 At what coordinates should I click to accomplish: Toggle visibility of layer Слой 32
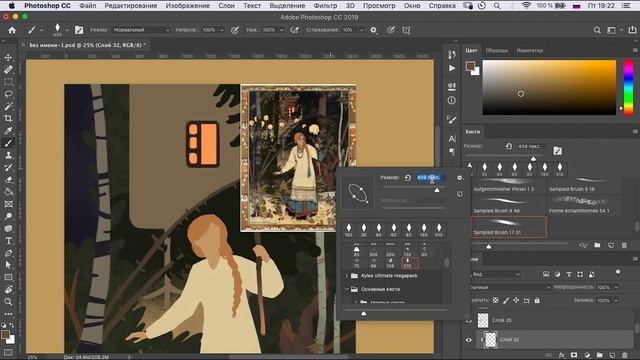click(x=469, y=340)
